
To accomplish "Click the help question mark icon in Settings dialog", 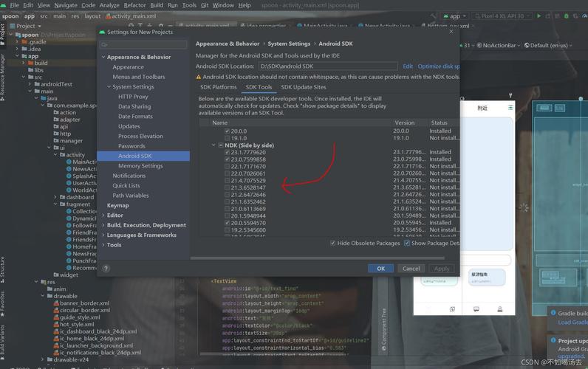I will coord(106,269).
